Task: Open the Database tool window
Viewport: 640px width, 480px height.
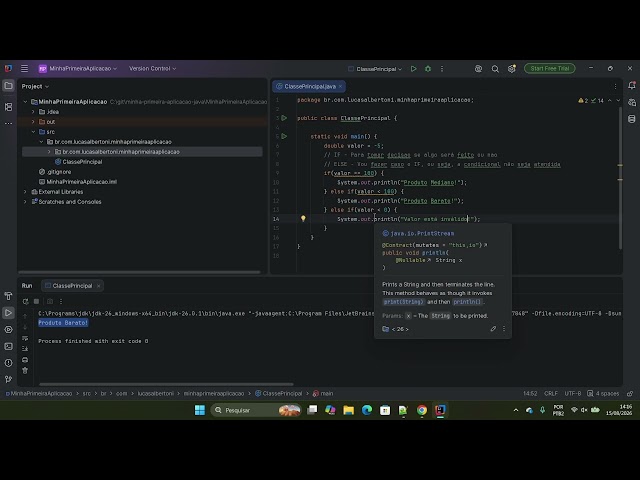Action: 632,119
